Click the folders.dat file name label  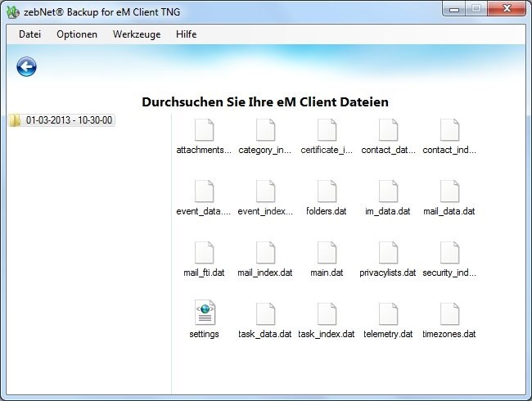click(327, 211)
